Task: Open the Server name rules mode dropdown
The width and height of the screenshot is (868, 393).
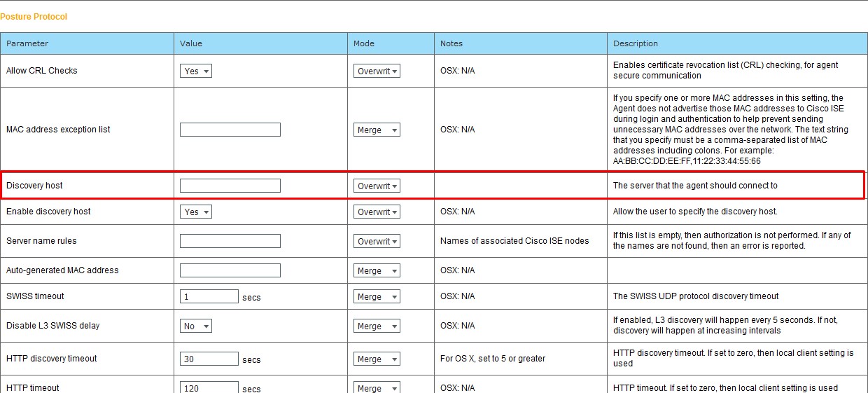Action: tap(377, 241)
